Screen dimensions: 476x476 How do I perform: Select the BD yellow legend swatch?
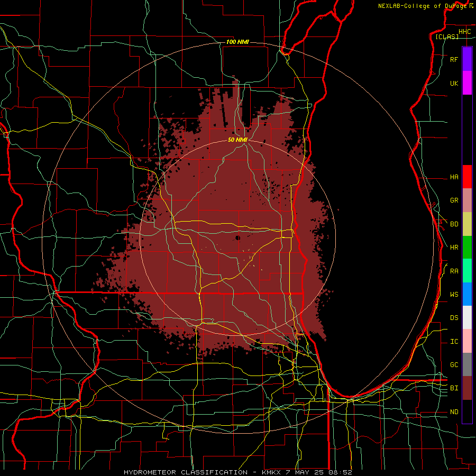coord(467,224)
